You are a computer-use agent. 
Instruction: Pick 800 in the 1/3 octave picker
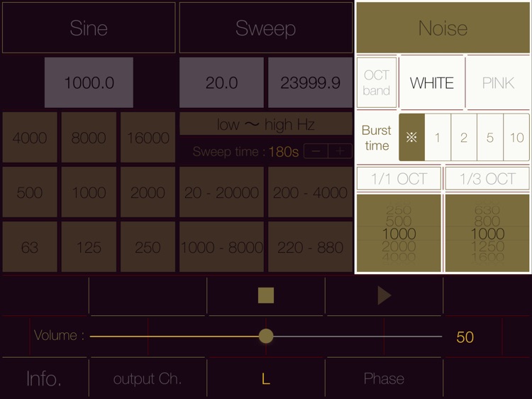[487, 222]
